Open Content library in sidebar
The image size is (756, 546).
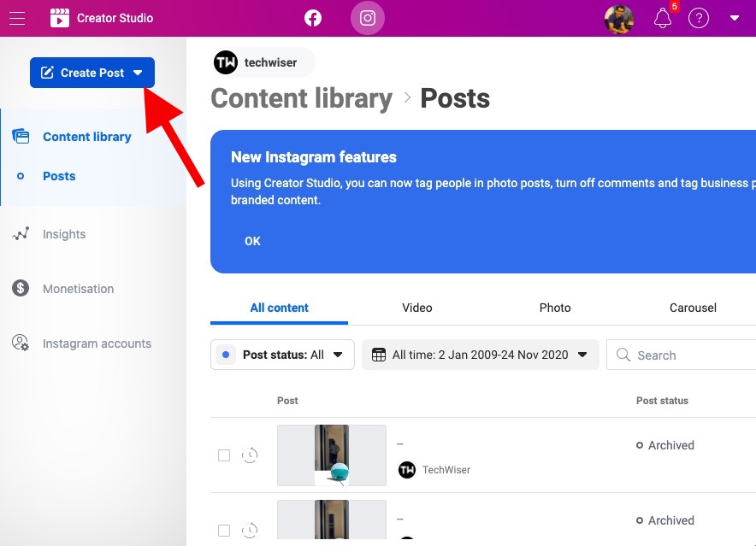[x=86, y=137]
